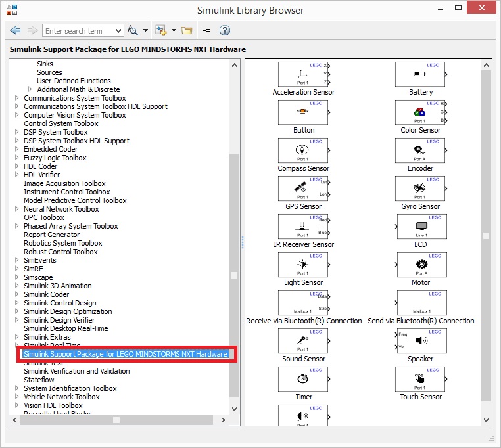
Task: Expand the Fuzzy Logic Toolbox node
Action: pyautogui.click(x=16, y=158)
